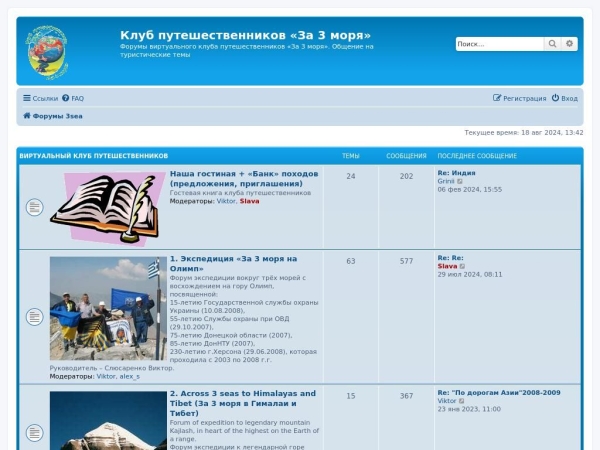Click the Регистрация pencil icon

(x=497, y=98)
